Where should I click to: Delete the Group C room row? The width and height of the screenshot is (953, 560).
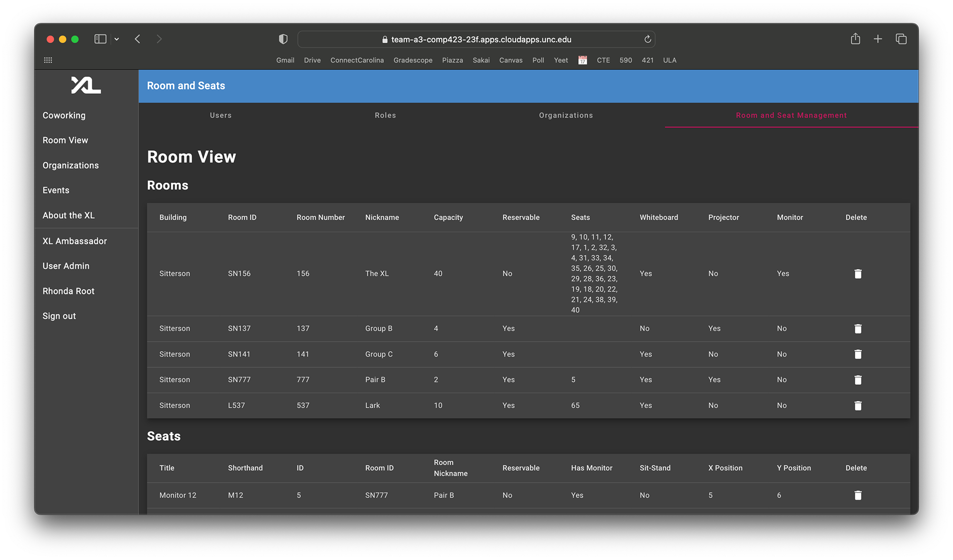pyautogui.click(x=858, y=354)
